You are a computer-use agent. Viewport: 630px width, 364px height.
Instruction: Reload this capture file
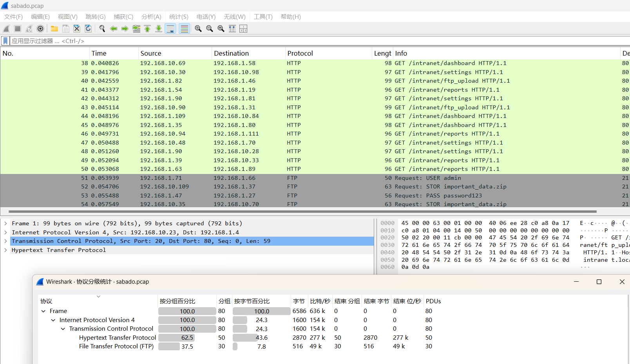(88, 29)
